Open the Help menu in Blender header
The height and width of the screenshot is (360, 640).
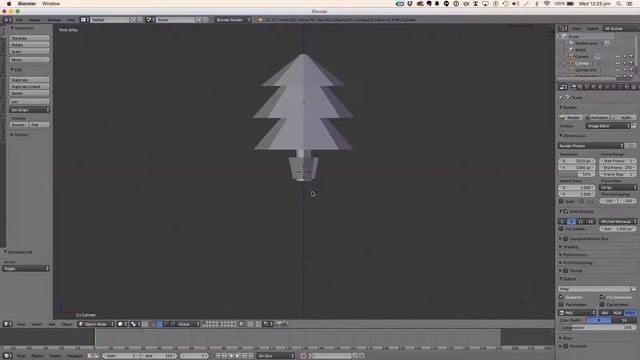71,20
